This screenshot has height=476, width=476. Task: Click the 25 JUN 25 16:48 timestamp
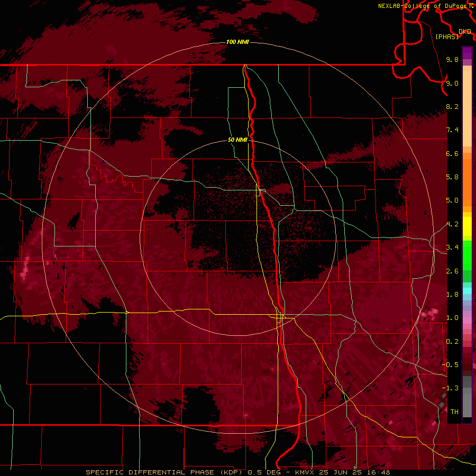[354, 472]
